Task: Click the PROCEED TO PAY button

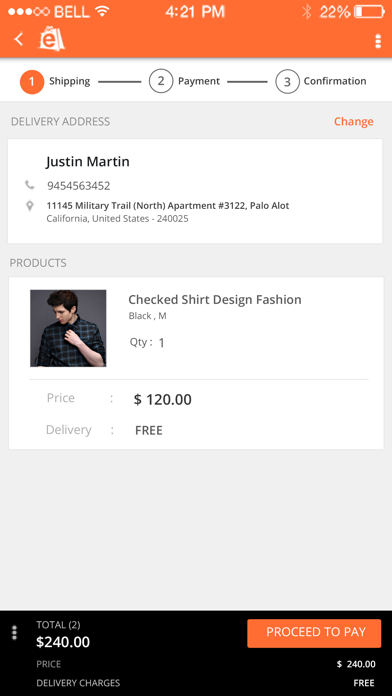Action: tap(314, 633)
